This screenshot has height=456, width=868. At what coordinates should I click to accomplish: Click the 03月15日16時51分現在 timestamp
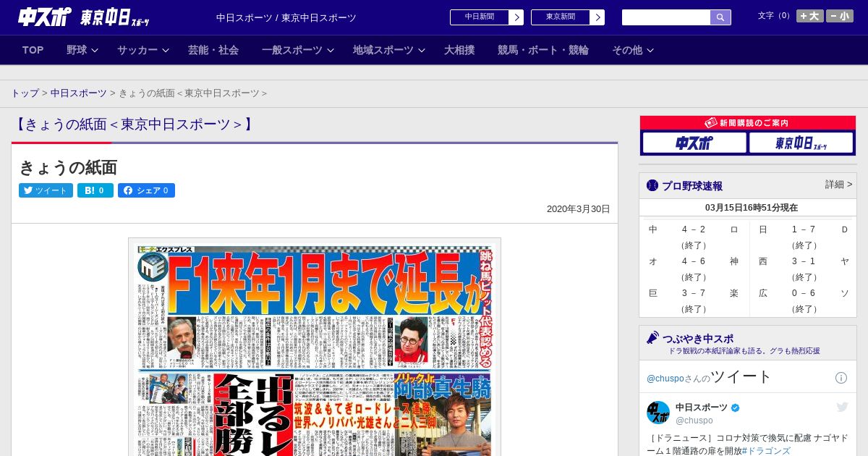pos(751,208)
